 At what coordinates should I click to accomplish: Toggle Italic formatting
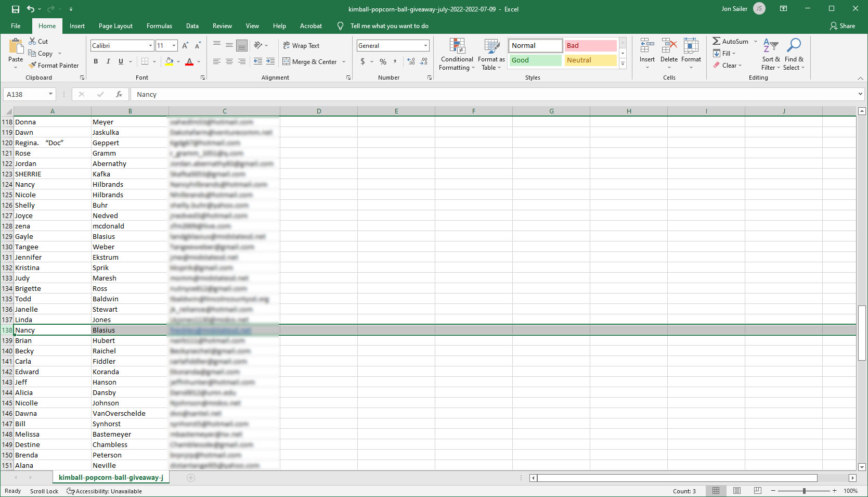(x=108, y=61)
